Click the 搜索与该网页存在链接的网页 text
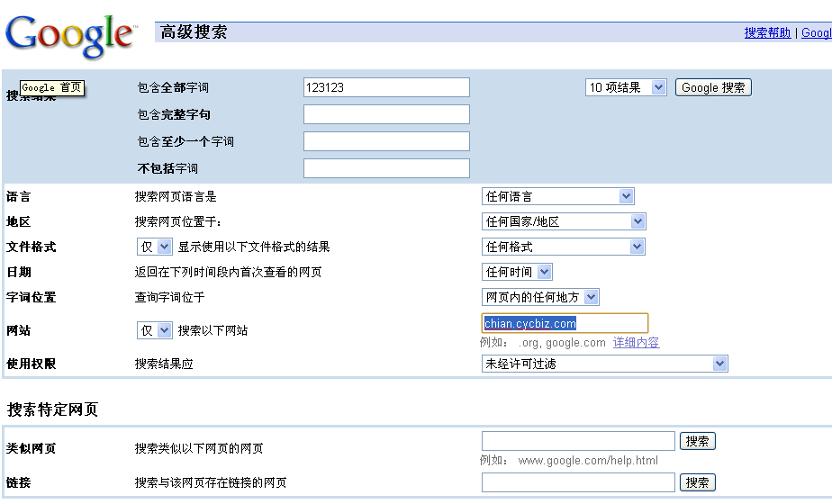Image resolution: width=832 pixels, height=504 pixels. tap(211, 482)
